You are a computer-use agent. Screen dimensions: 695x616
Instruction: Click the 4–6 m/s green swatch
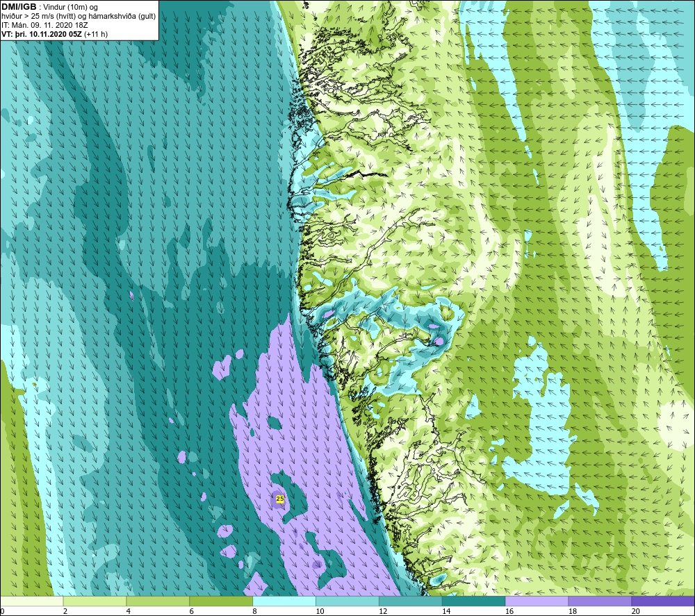coord(158,601)
